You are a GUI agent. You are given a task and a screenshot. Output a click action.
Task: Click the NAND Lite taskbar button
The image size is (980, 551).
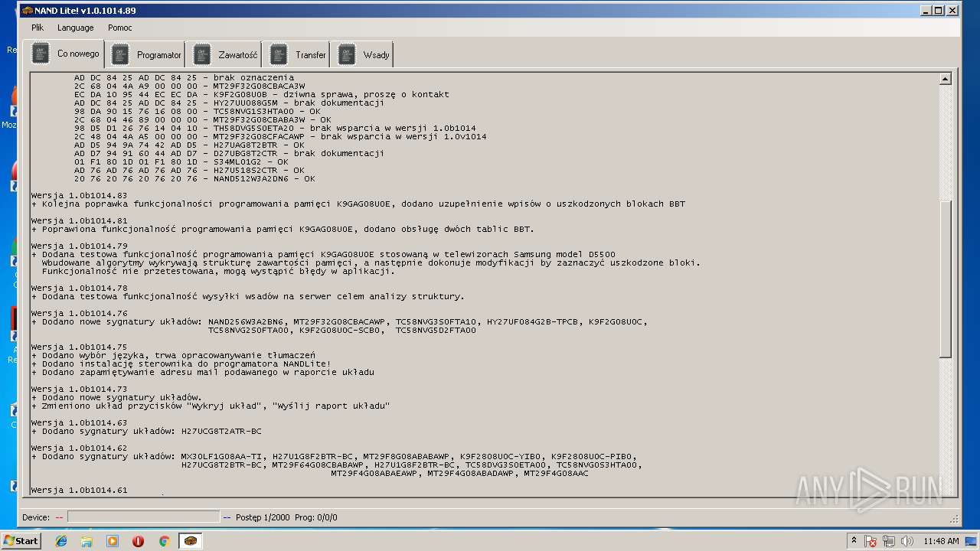[191, 541]
